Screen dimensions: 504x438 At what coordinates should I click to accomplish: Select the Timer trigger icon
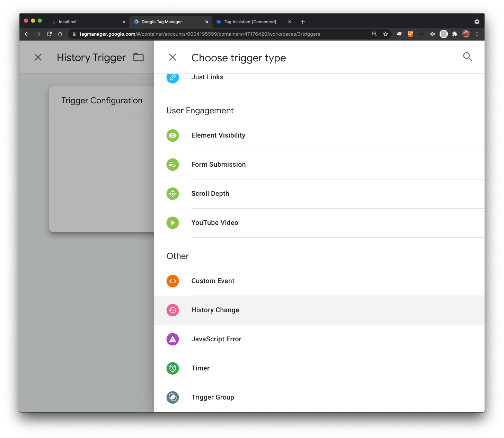coord(173,368)
